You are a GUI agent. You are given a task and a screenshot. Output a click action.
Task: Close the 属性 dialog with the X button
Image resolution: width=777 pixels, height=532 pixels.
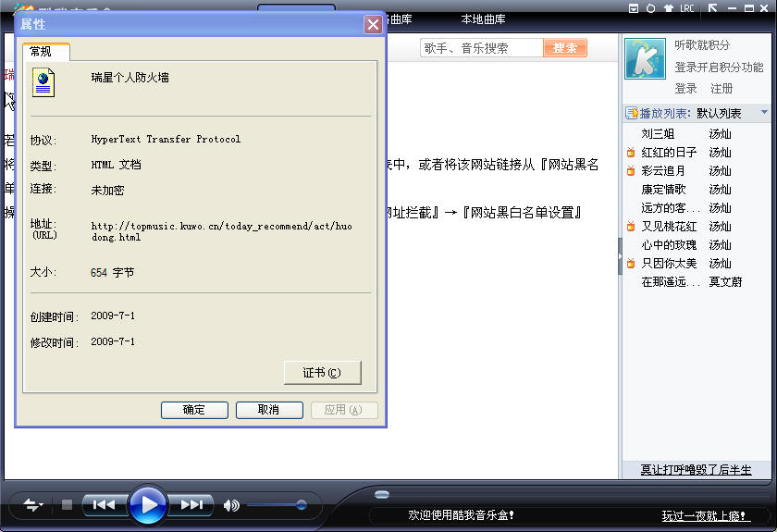373,24
